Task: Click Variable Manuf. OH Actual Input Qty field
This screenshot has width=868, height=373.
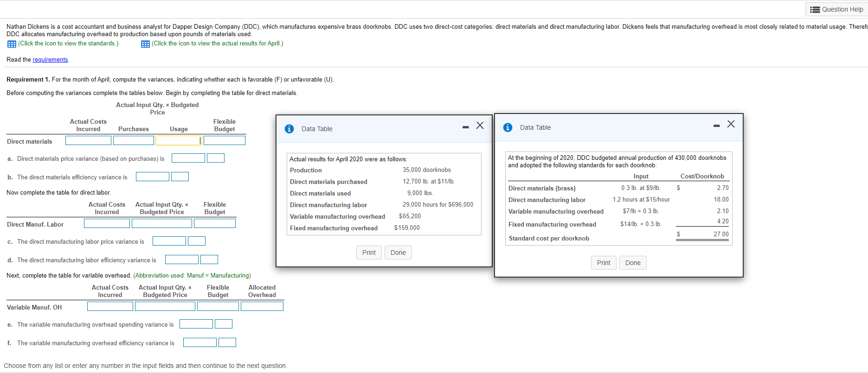Action: tap(165, 306)
